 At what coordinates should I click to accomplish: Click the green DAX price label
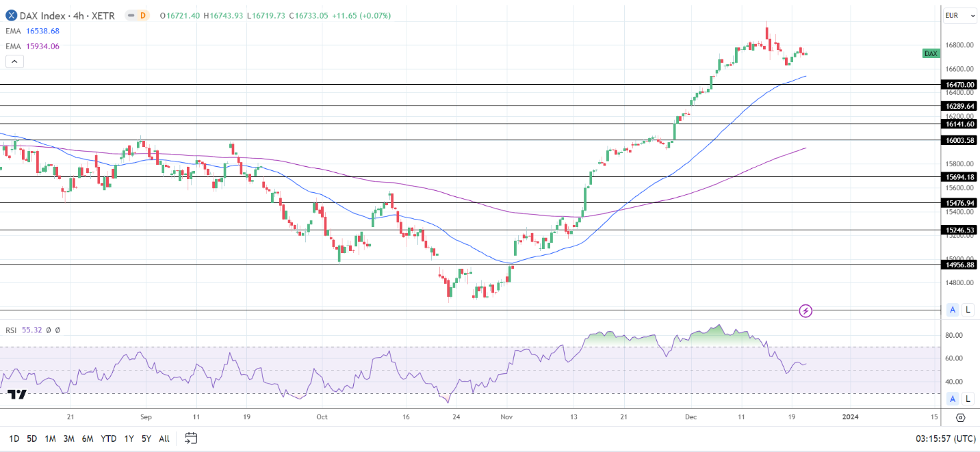point(931,53)
